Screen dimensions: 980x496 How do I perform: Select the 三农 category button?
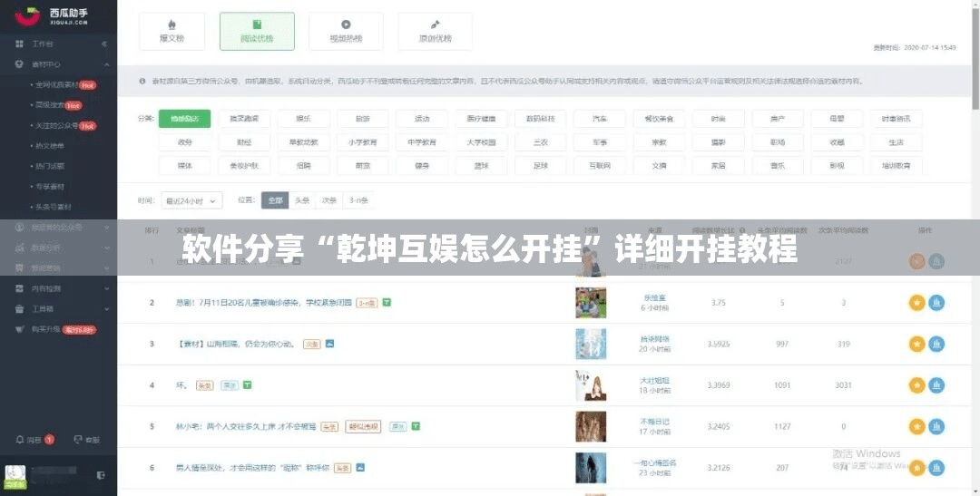tap(541, 142)
